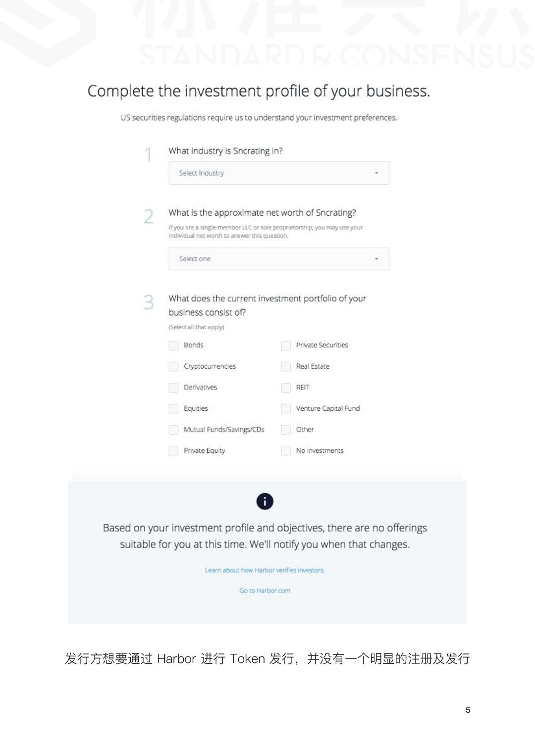Check the Bonds checkbox
This screenshot has height=756, width=535.
(173, 346)
